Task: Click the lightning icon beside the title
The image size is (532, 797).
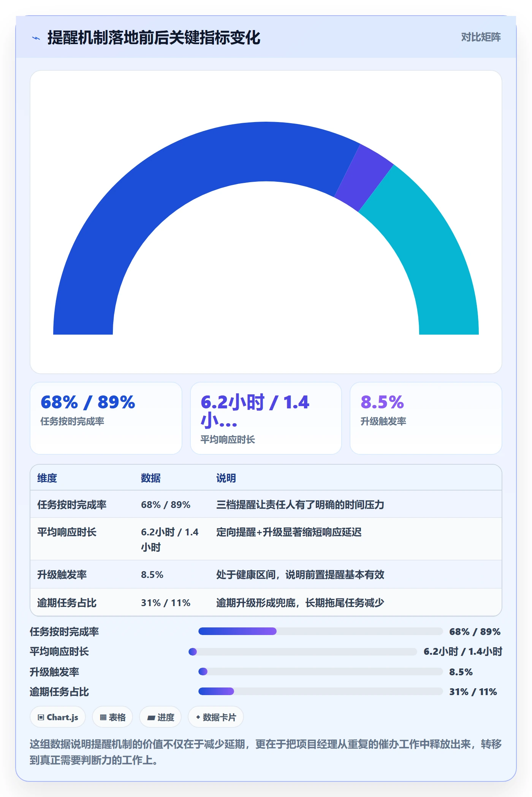Action: tap(36, 38)
